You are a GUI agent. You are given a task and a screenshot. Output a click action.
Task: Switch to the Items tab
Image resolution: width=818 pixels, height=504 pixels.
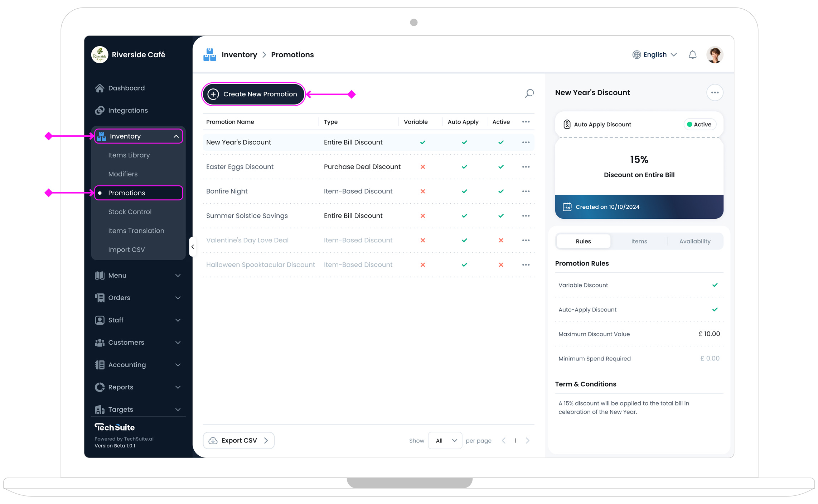639,241
